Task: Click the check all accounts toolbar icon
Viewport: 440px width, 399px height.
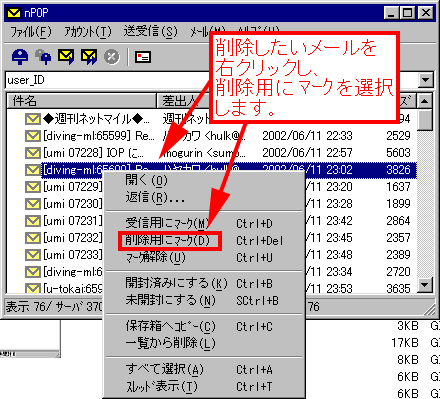Action: pyautogui.click(x=43, y=57)
